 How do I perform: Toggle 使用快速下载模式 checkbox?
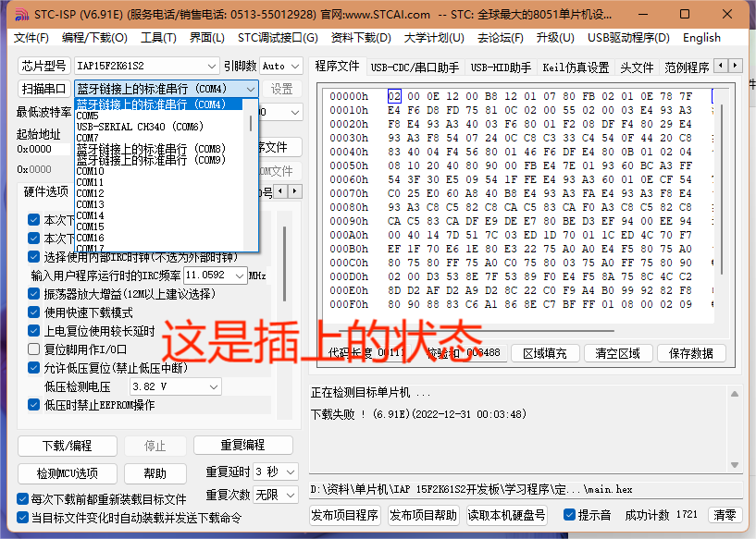click(x=33, y=312)
